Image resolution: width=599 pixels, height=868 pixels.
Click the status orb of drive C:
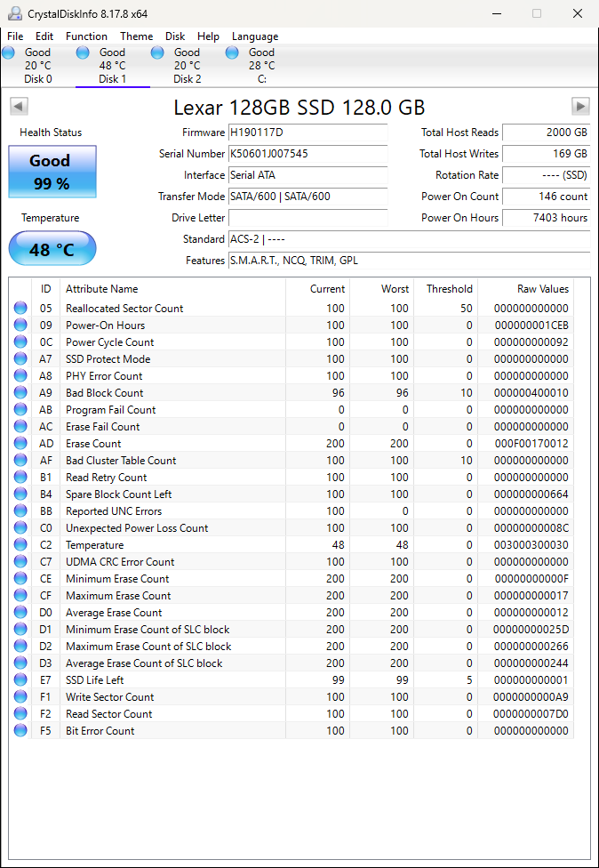[x=232, y=53]
